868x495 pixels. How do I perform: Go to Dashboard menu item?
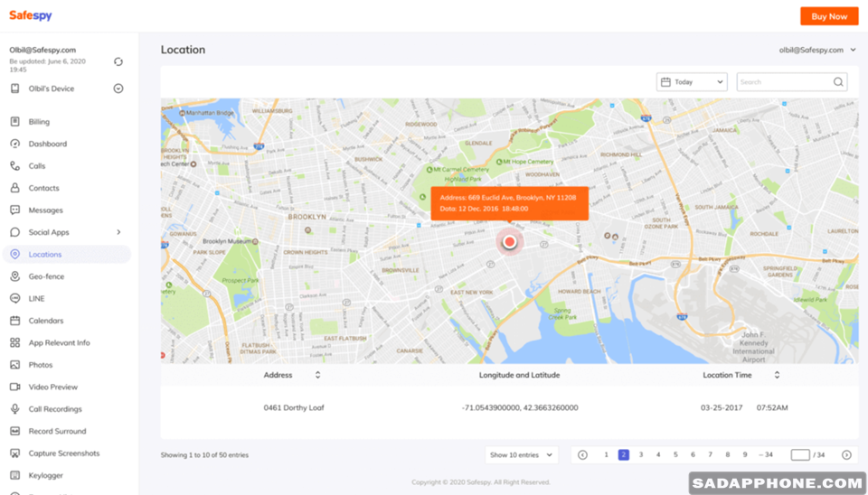click(48, 144)
